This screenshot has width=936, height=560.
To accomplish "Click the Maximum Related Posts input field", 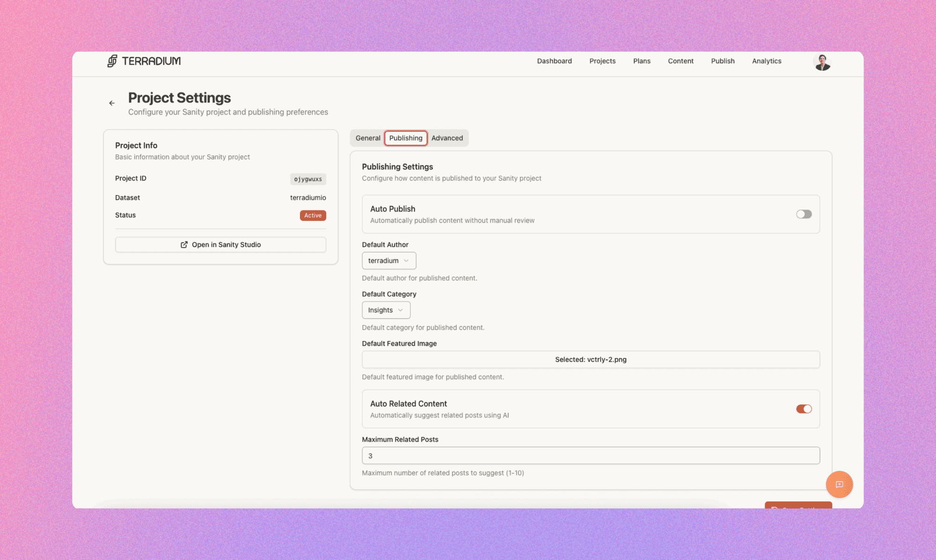I will [590, 455].
